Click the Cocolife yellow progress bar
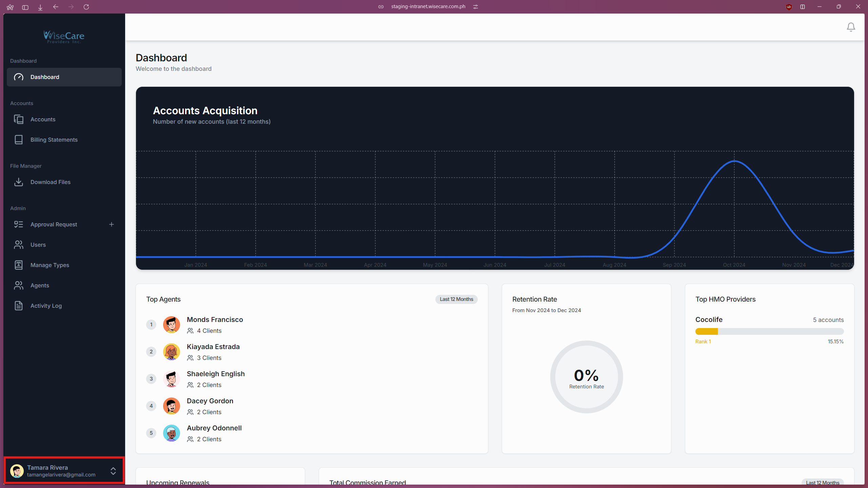868x488 pixels. 706,331
